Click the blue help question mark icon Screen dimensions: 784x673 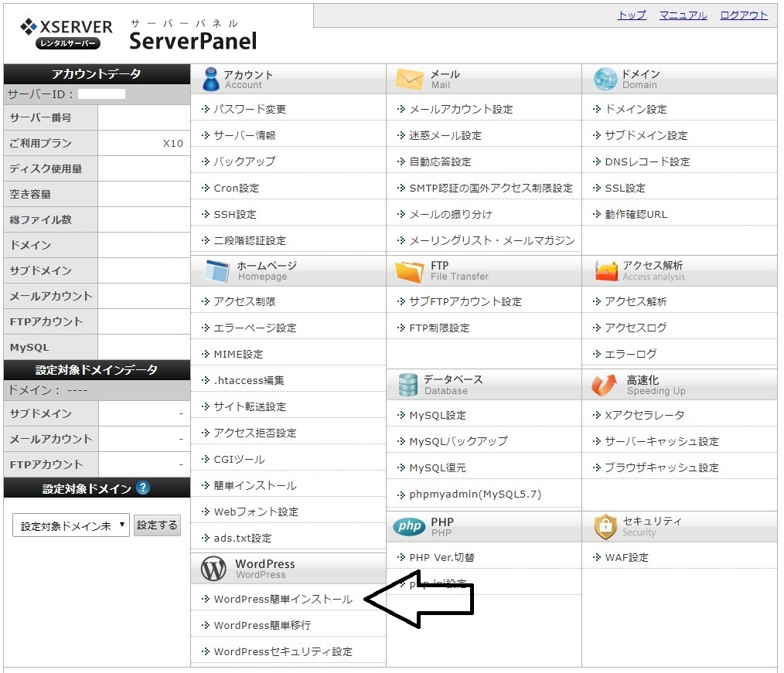click(x=143, y=488)
